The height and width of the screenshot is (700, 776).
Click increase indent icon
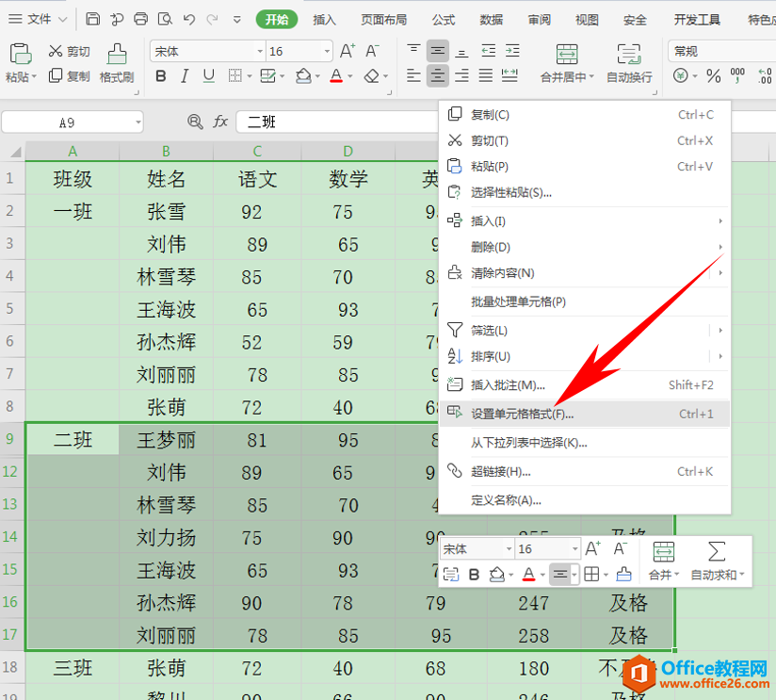tap(512, 51)
